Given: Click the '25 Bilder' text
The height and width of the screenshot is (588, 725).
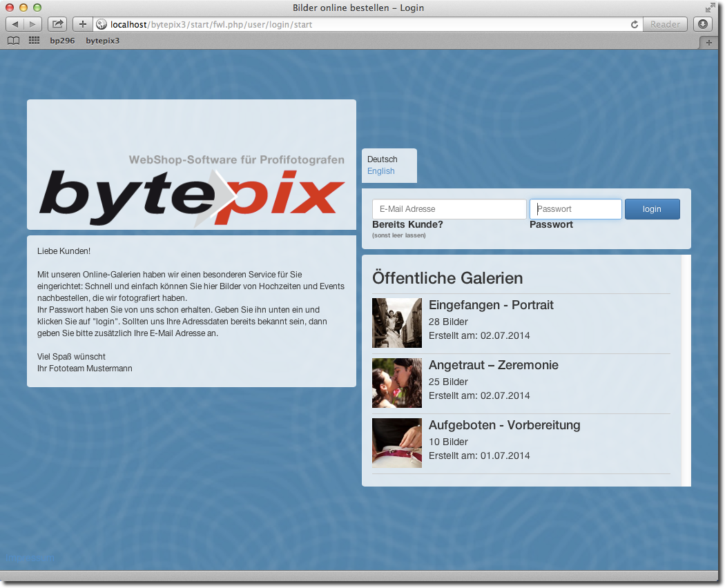Looking at the screenshot, I should pyautogui.click(x=448, y=382).
